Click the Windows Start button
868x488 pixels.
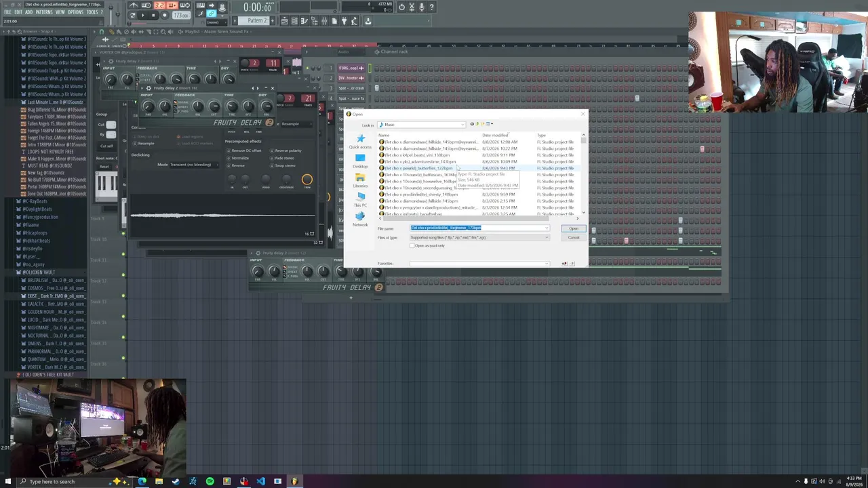coord(7,482)
